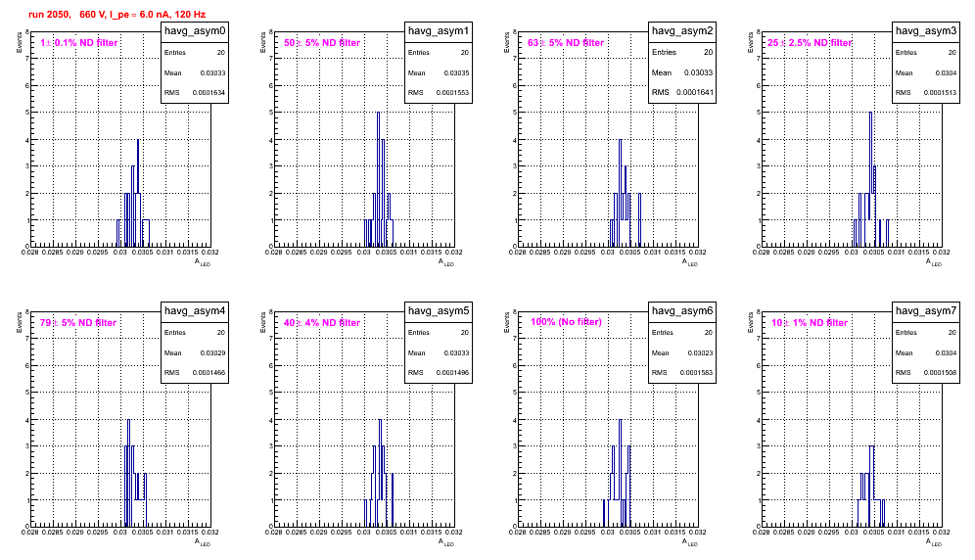975x560 pixels.
Task: Click the Entries row in havg_asym5 box
Action: coord(439,333)
